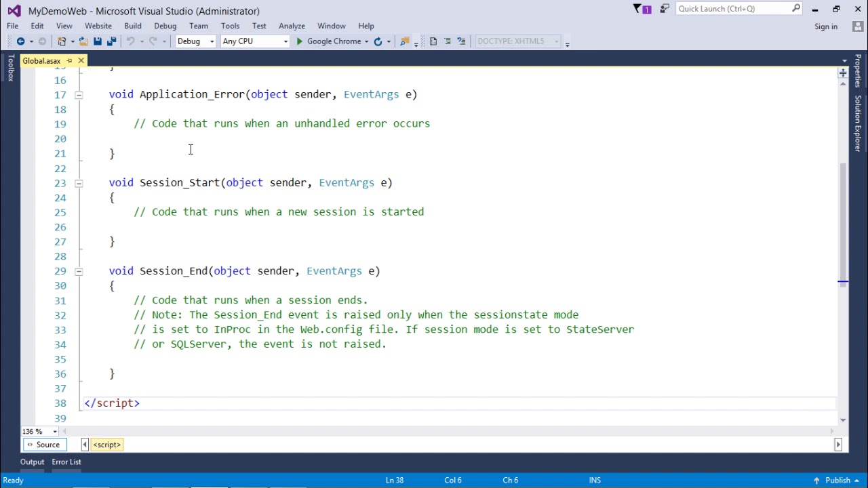Open the Team menu
The height and width of the screenshot is (488, 868).
coord(199,26)
